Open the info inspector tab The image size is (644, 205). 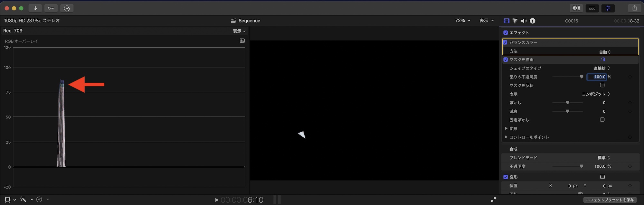click(533, 21)
